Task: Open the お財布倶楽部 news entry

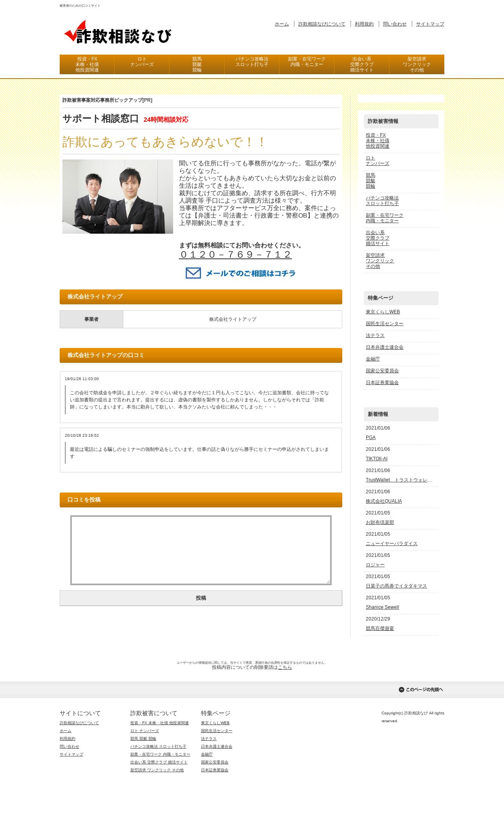Action: (x=380, y=522)
